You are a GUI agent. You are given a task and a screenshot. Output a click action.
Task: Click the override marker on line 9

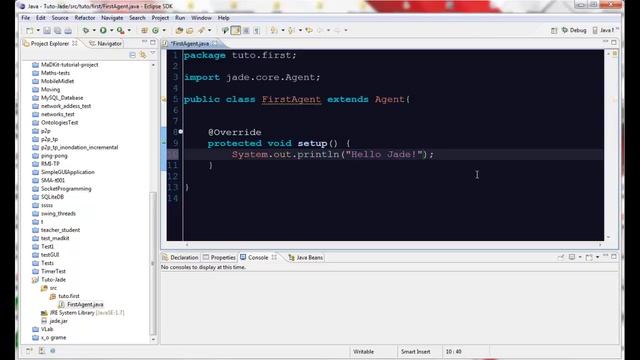(x=164, y=143)
